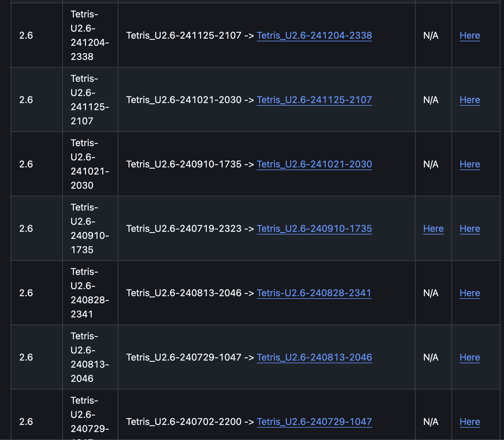This screenshot has width=504, height=440.
Task: Follow Here link in the 240729-1047 row
Action: (470, 422)
